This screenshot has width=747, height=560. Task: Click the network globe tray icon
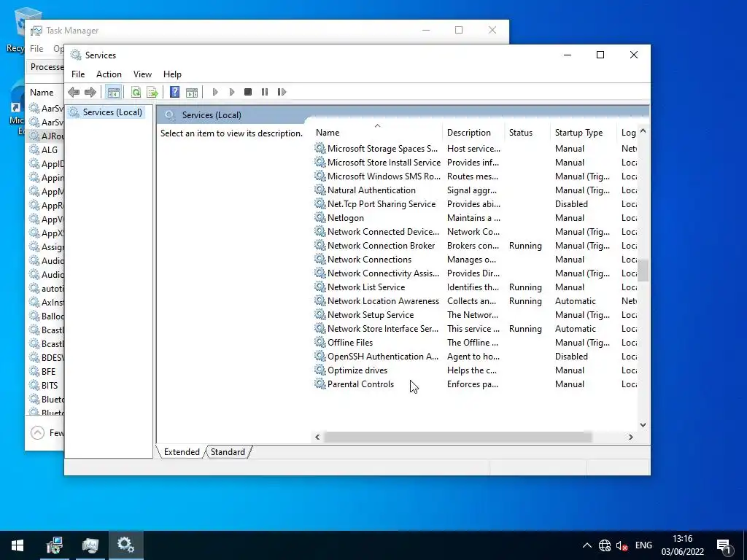pyautogui.click(x=605, y=545)
